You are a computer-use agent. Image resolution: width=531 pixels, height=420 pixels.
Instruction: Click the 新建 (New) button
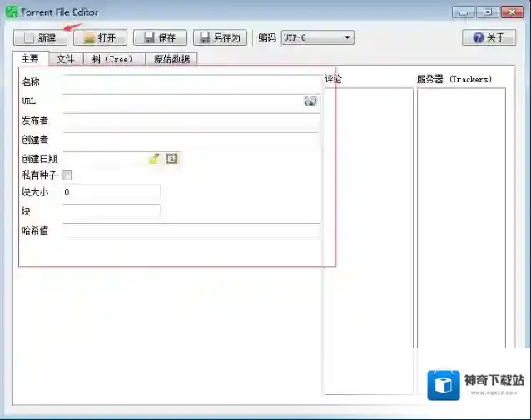pos(40,38)
